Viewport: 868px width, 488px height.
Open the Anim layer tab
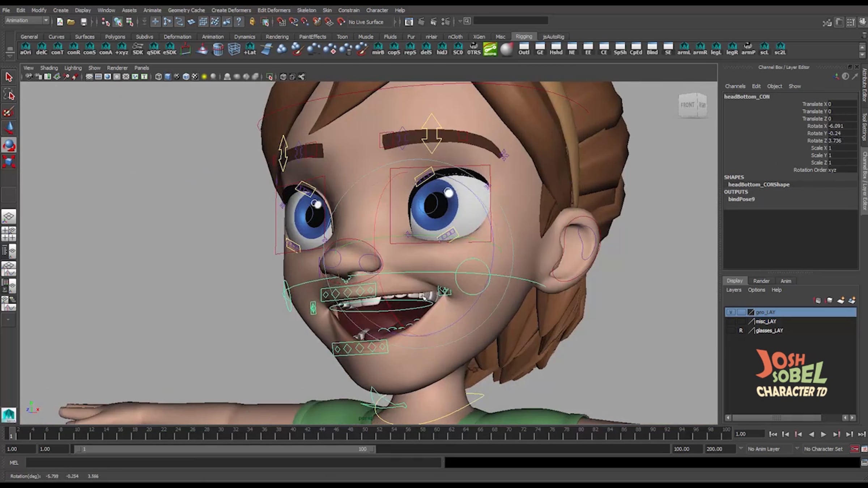[786, 281]
